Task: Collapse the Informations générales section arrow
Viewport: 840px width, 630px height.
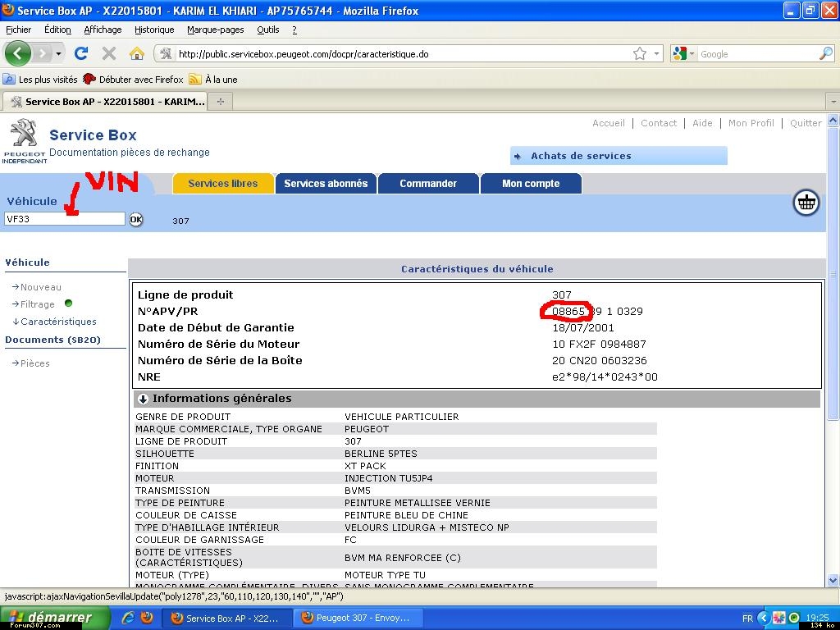Action: pyautogui.click(x=143, y=399)
